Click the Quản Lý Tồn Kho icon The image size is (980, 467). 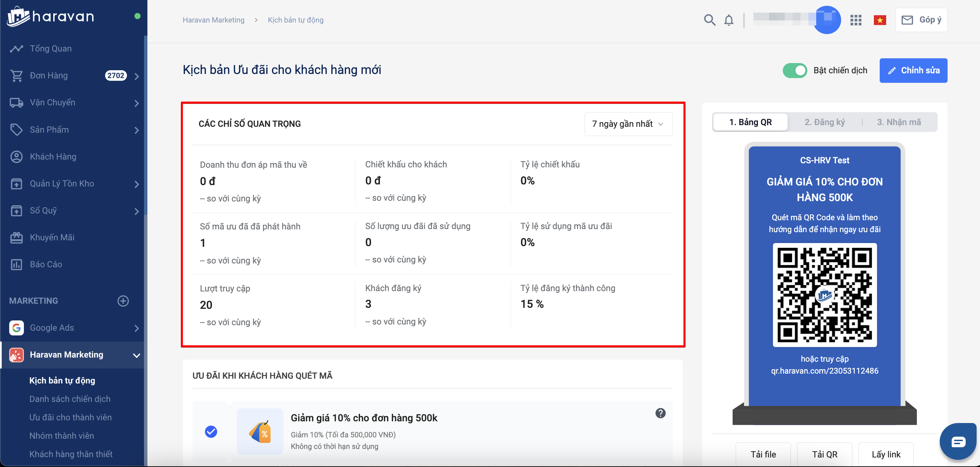pyautogui.click(x=16, y=183)
